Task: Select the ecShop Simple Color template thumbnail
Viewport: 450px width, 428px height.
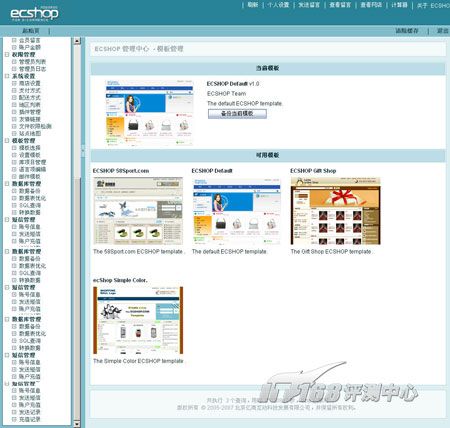Action: point(138,320)
